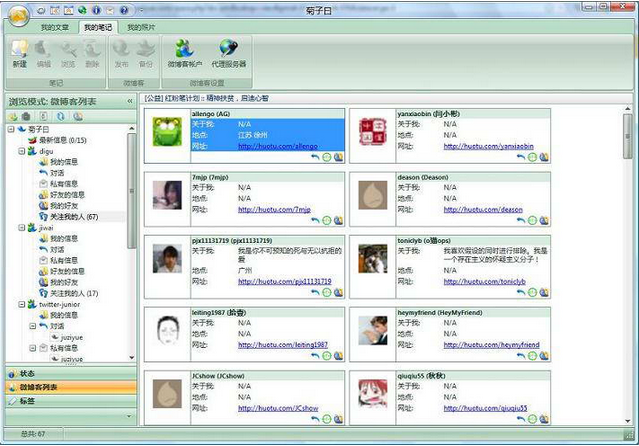
Task: Click the orange application menu orb
Action: [14, 11]
